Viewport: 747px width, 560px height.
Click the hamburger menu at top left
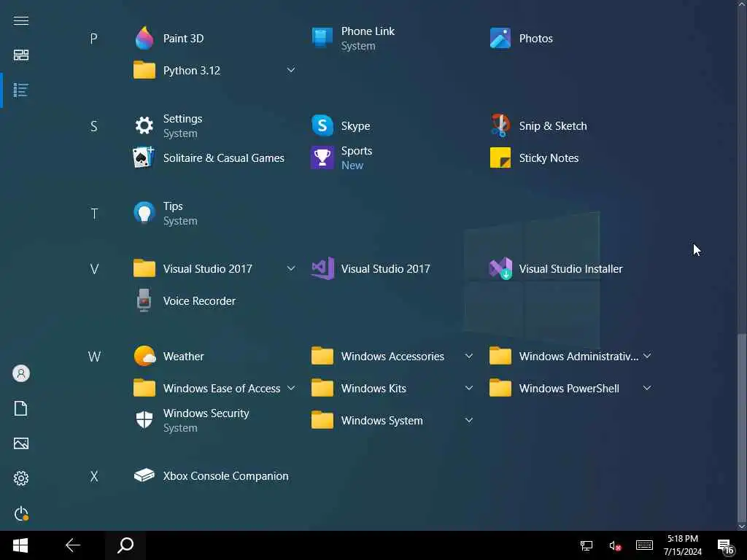(21, 20)
